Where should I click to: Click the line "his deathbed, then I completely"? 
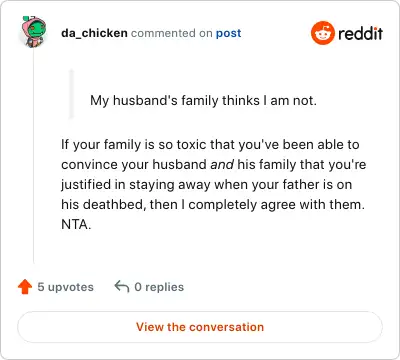[x=213, y=204]
